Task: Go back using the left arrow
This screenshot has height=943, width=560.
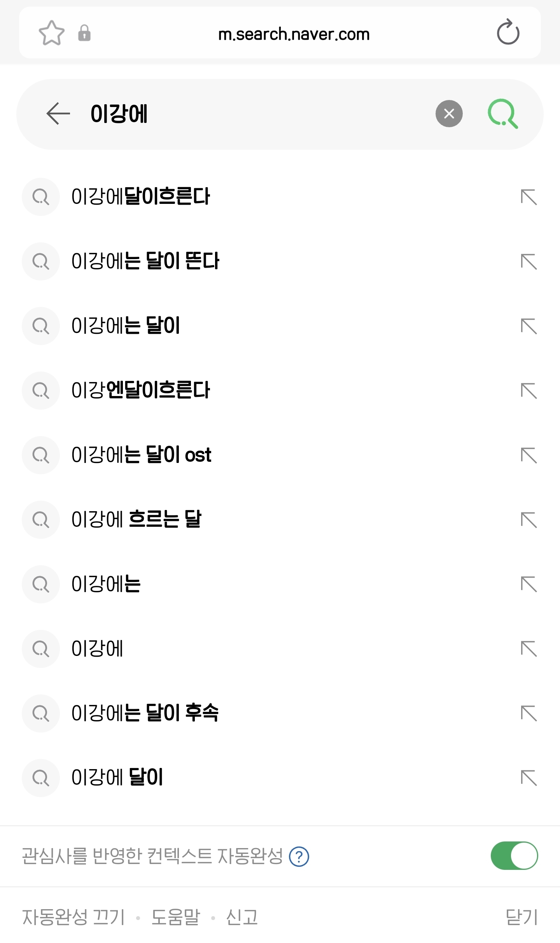Action: (58, 114)
